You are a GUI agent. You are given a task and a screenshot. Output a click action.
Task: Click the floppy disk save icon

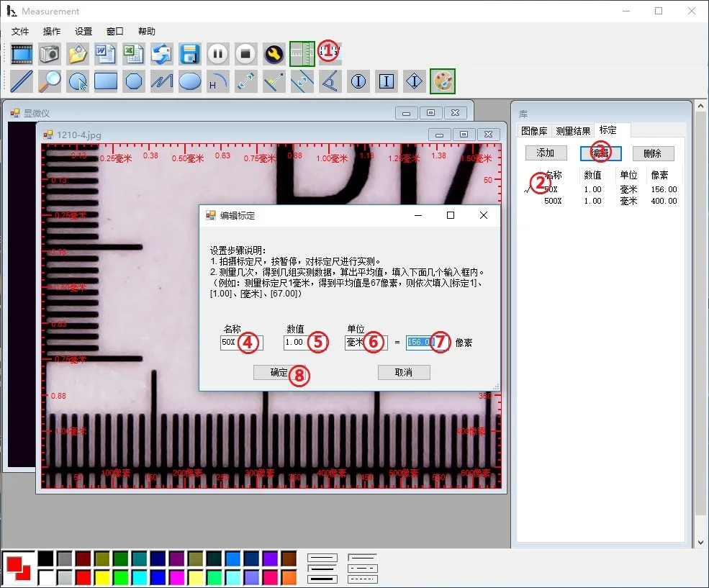tap(189, 54)
